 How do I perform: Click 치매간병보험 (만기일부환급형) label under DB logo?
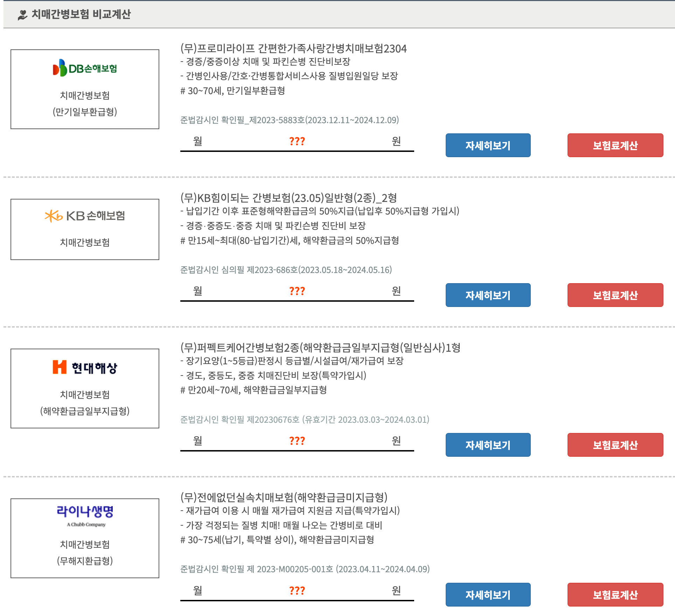click(85, 104)
